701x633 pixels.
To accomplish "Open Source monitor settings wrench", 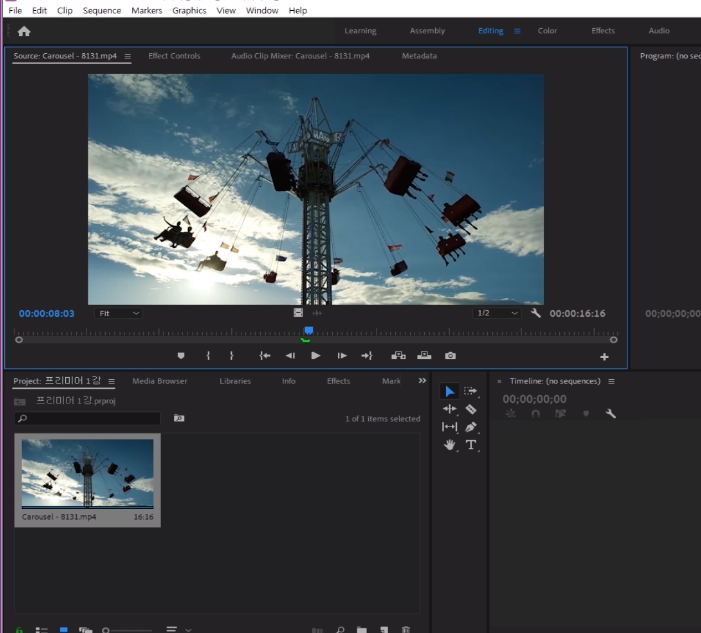I will pyautogui.click(x=535, y=313).
